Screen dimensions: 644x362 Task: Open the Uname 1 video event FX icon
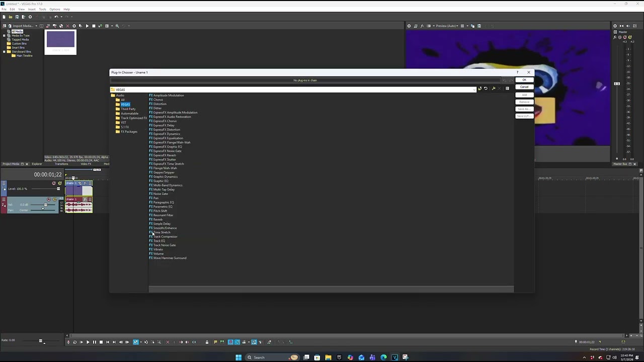tap(85, 183)
